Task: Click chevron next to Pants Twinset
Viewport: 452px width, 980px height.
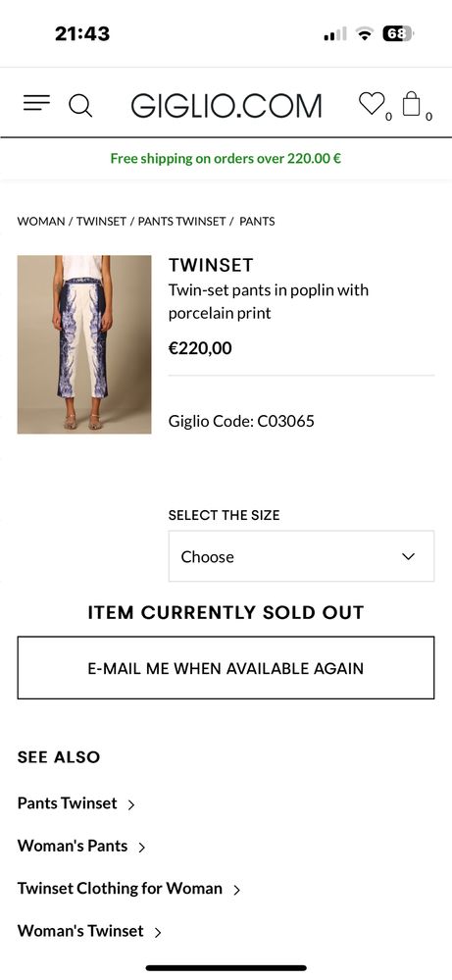Action: click(x=131, y=805)
